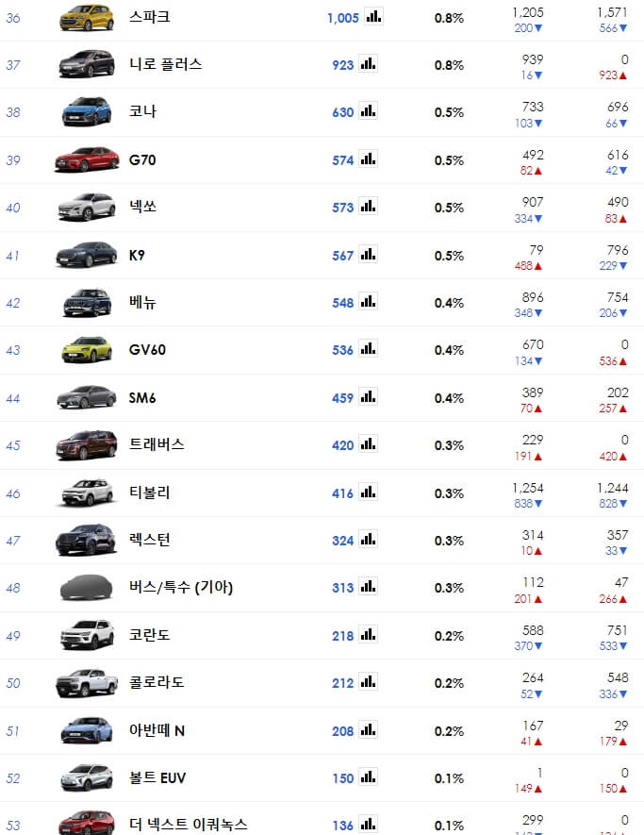Viewport: 644px width, 835px height.
Task: Open the bar chart icon for 넥쏘
Action: (368, 206)
